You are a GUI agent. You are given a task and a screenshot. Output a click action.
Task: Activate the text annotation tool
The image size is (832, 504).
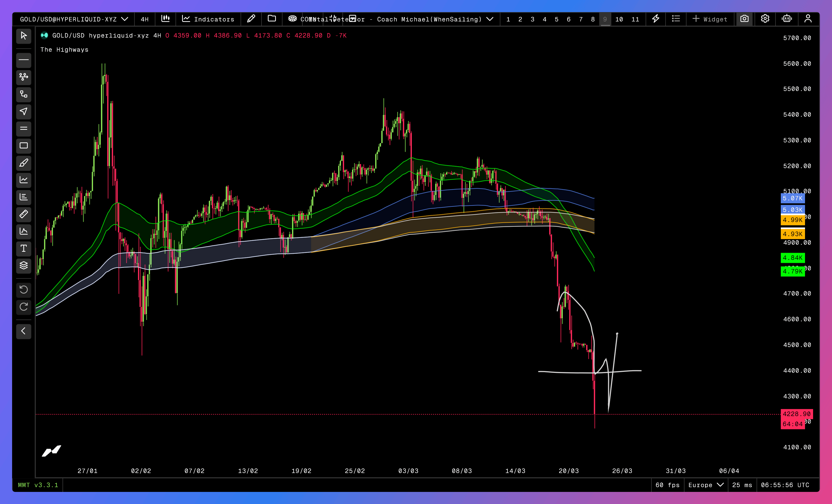tap(24, 249)
